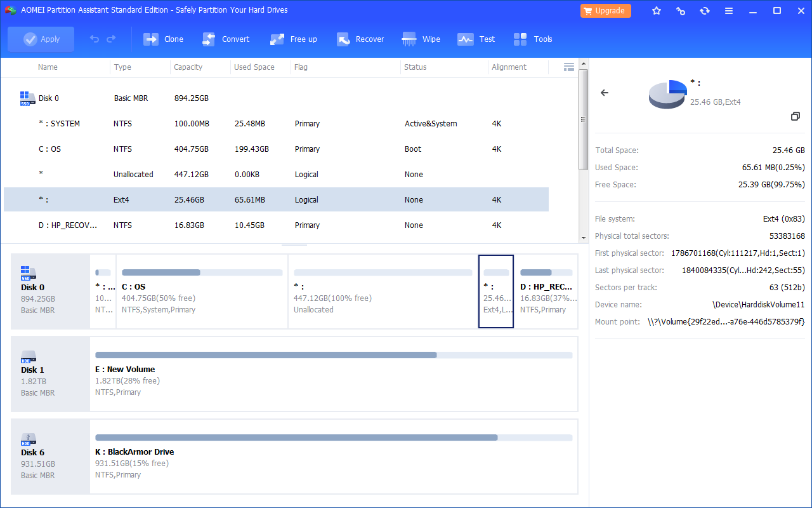Image resolution: width=812 pixels, height=508 pixels.
Task: Select the E : New Volume partition bar
Action: (334, 374)
